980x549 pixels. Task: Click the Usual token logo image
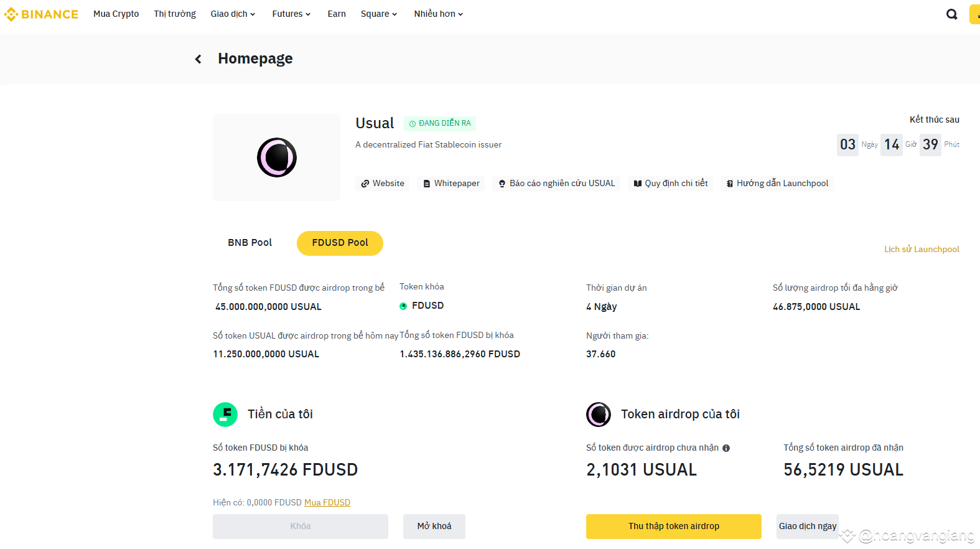276,157
